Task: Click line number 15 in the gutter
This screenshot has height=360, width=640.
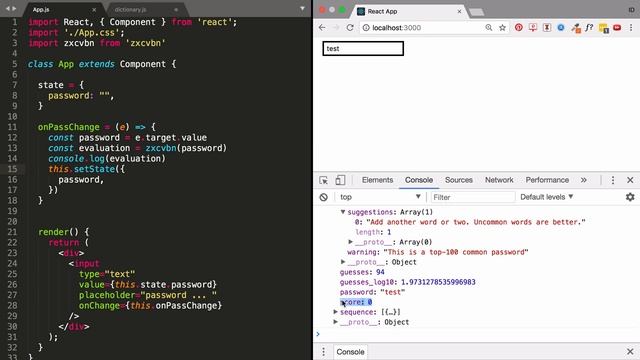Action: [x=12, y=169]
